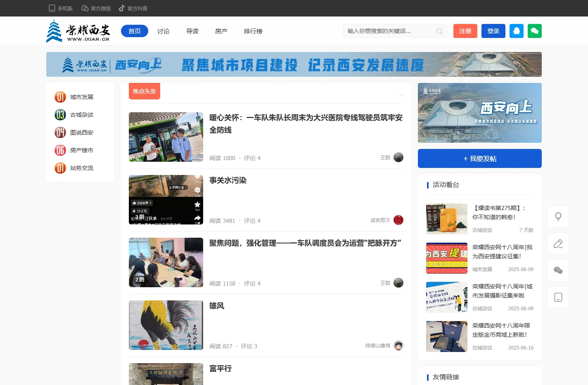
Task: Click the 01 icon beside 站务交流
Action: [x=60, y=168]
